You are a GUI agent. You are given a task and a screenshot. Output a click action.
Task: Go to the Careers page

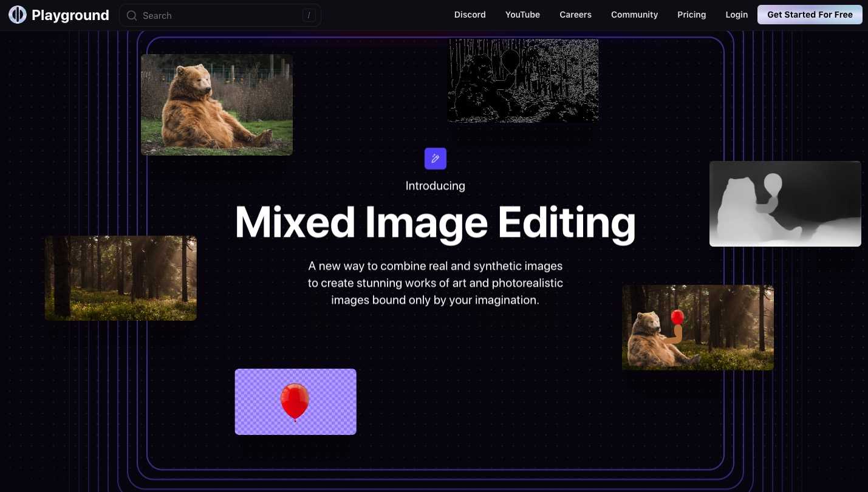(x=575, y=15)
